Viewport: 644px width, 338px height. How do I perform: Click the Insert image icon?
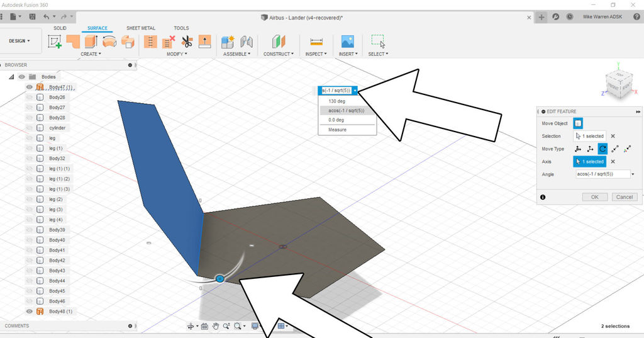click(x=347, y=42)
